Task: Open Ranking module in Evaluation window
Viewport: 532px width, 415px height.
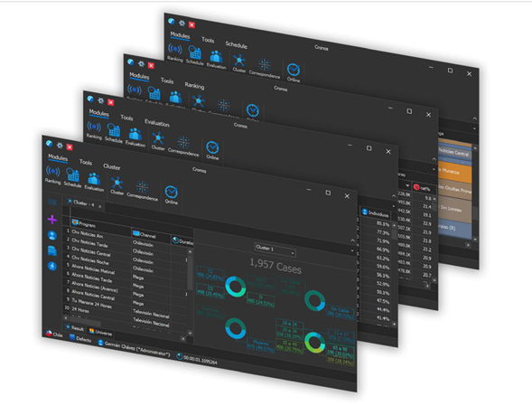Action: [94, 130]
